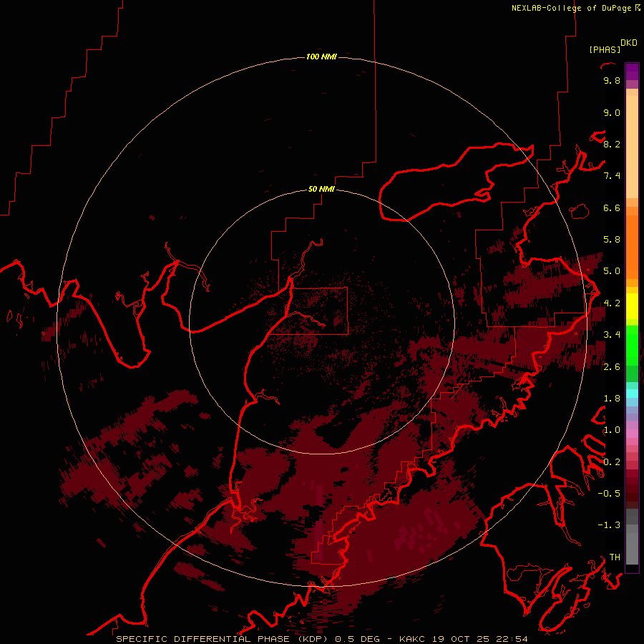Click the 4.2 legend value

coord(612,303)
